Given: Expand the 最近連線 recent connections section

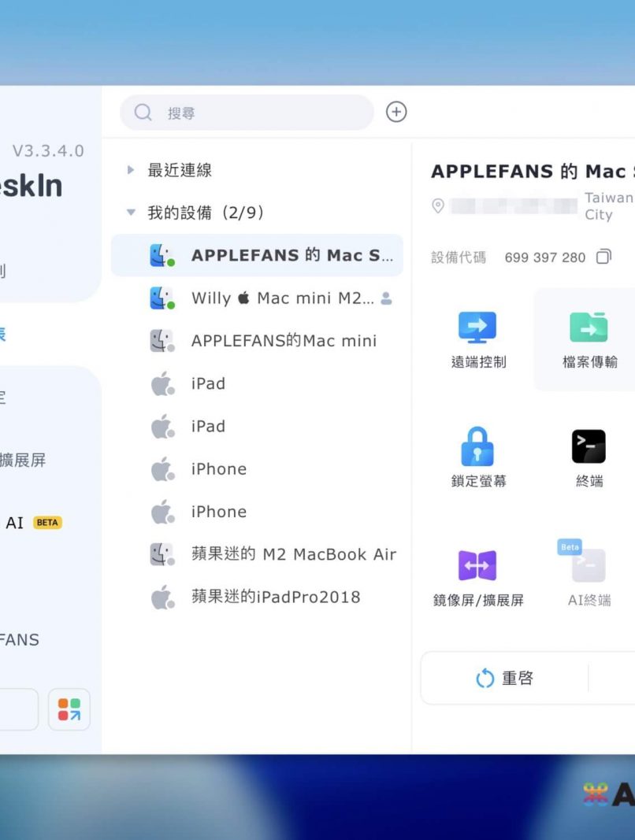Looking at the screenshot, I should click(131, 170).
